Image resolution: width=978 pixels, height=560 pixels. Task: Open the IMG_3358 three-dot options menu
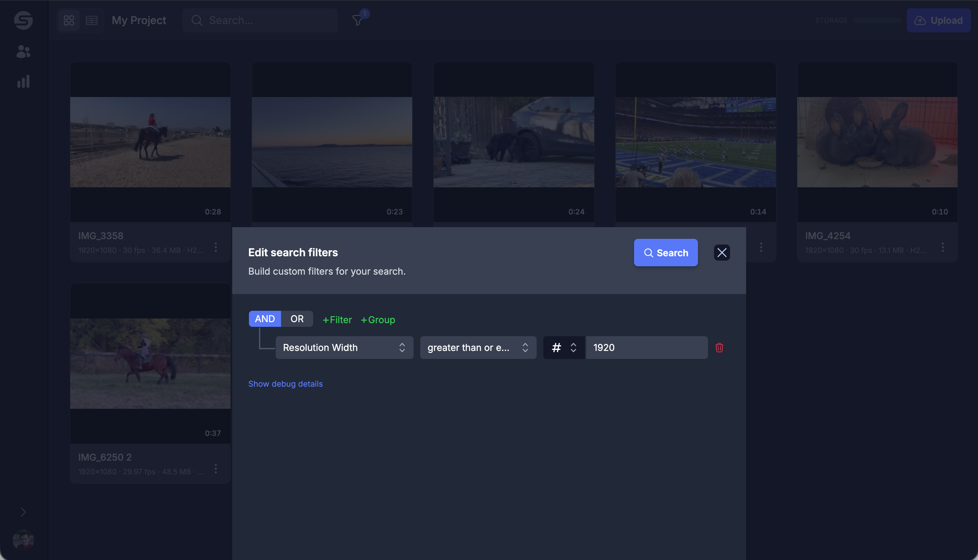point(216,247)
